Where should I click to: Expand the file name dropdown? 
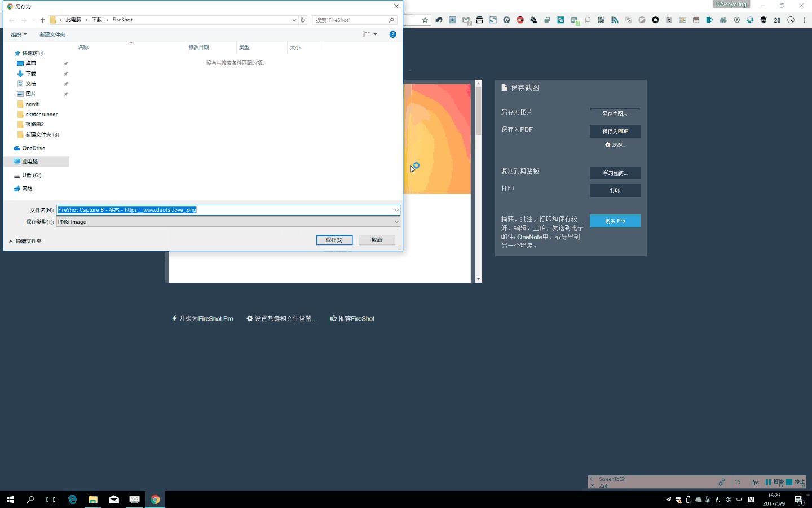coord(396,210)
